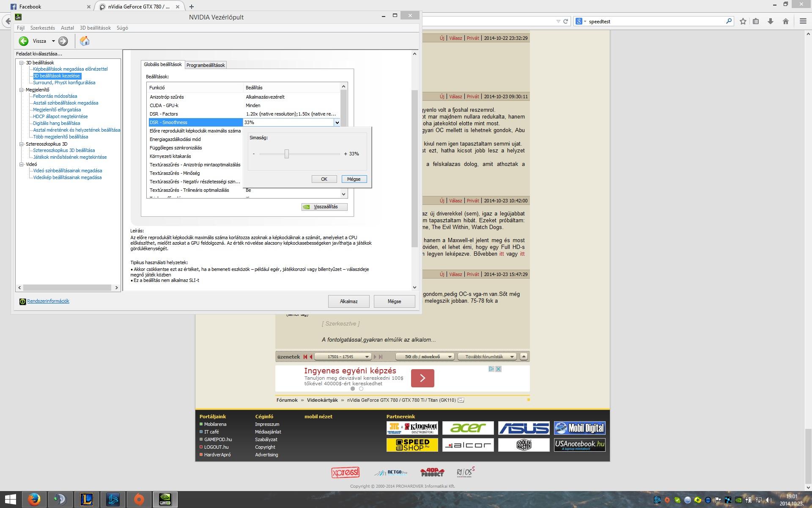Viewport: 812px width, 508px height.
Task: Open the További fórumlisták dropdown
Action: (x=487, y=357)
